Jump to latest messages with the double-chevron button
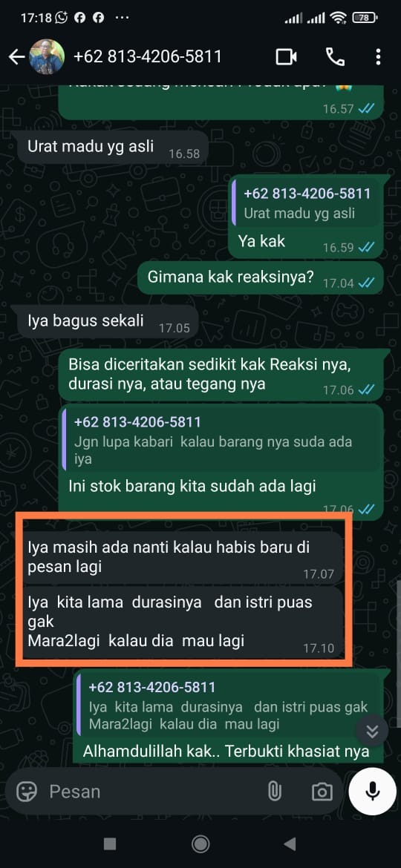 tap(372, 731)
